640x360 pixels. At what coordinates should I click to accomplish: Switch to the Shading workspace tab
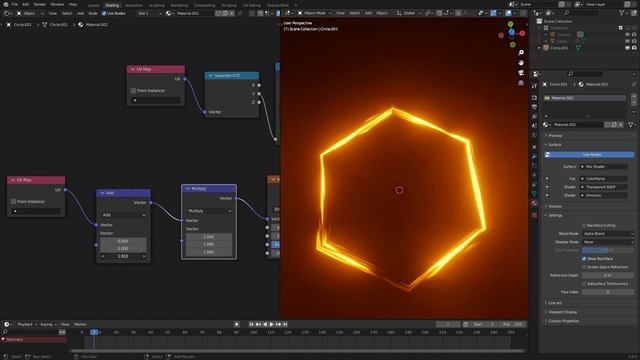112,5
